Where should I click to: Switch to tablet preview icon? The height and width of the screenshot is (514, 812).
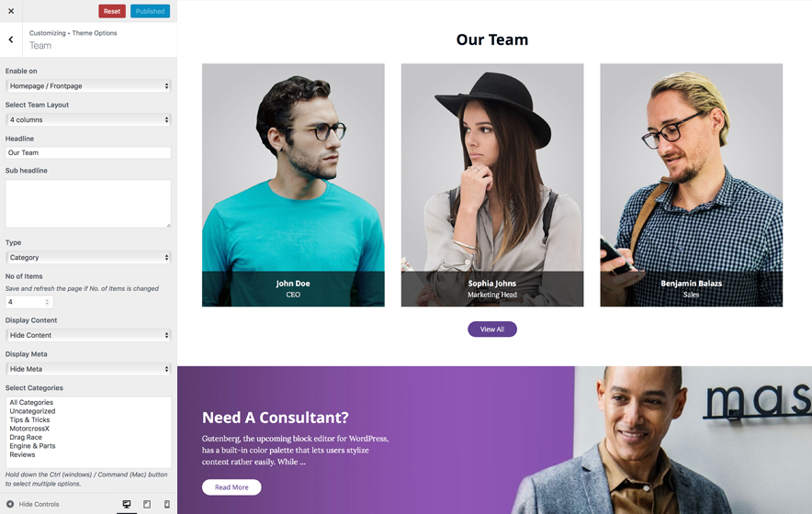[x=147, y=504]
